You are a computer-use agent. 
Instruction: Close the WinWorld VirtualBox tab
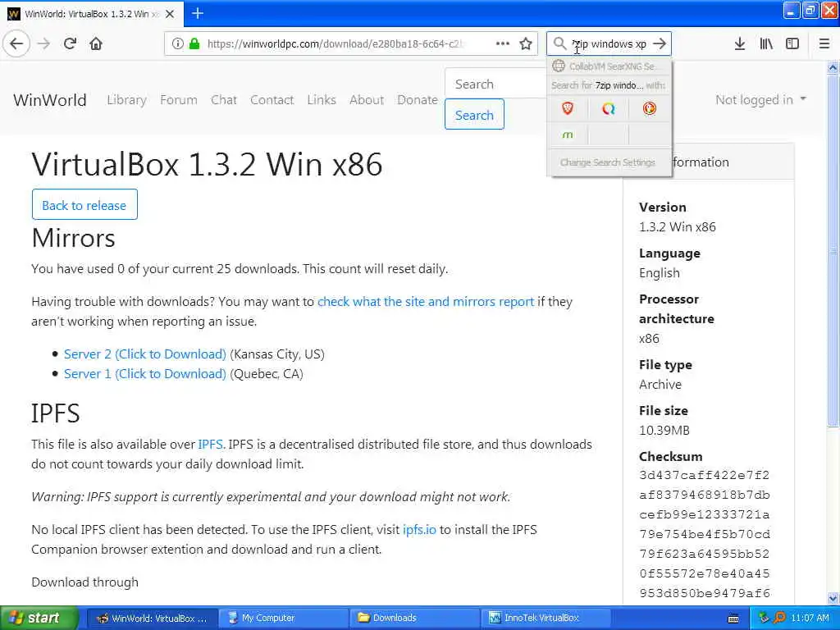click(170, 14)
